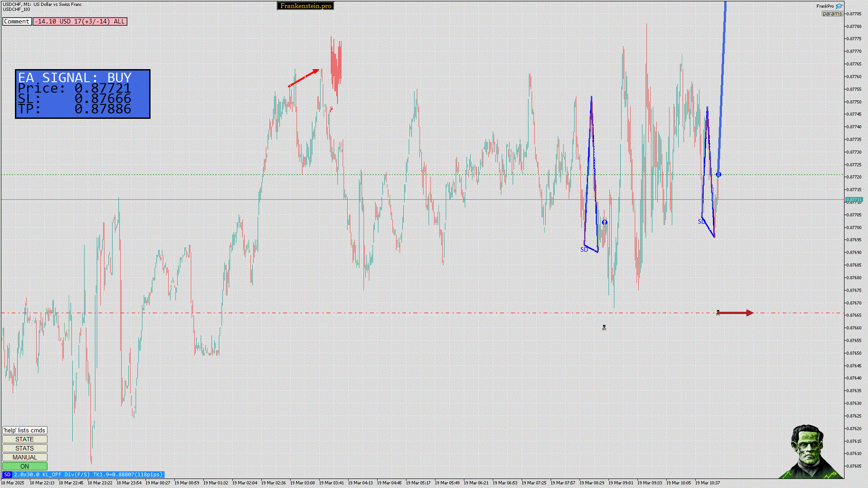This screenshot has width=868, height=488.
Task: Click the FrankPro graduation cap icon
Action: point(839,6)
